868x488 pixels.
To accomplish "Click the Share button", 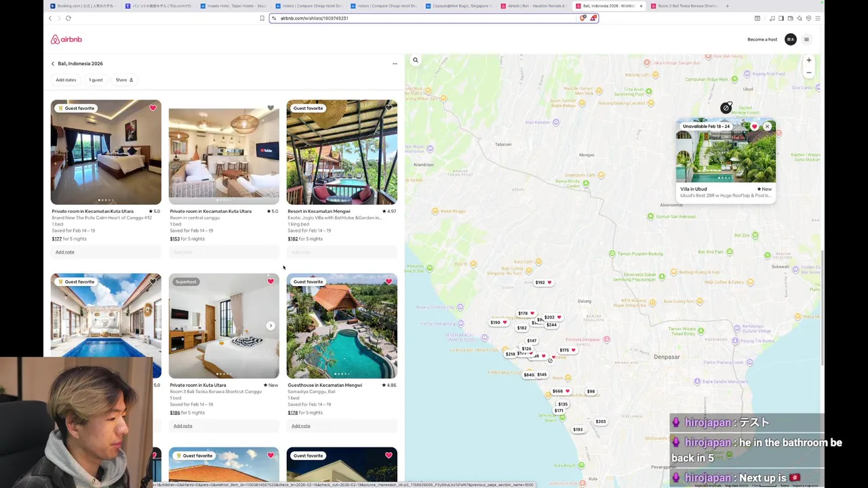I will pyautogui.click(x=124, y=80).
